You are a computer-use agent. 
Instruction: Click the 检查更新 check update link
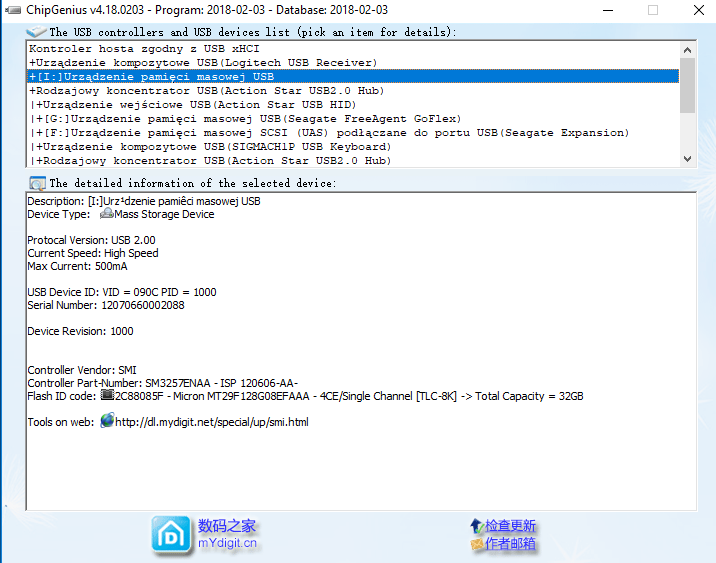coord(510,526)
